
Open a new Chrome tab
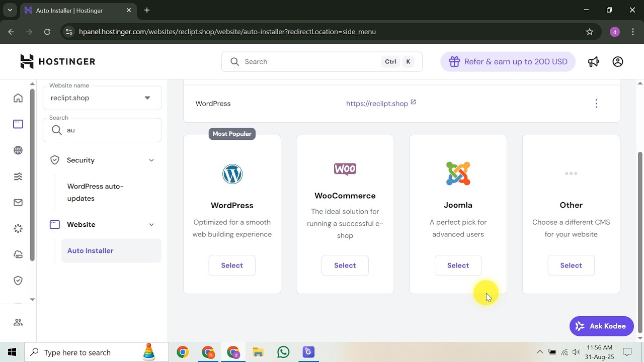point(147,10)
